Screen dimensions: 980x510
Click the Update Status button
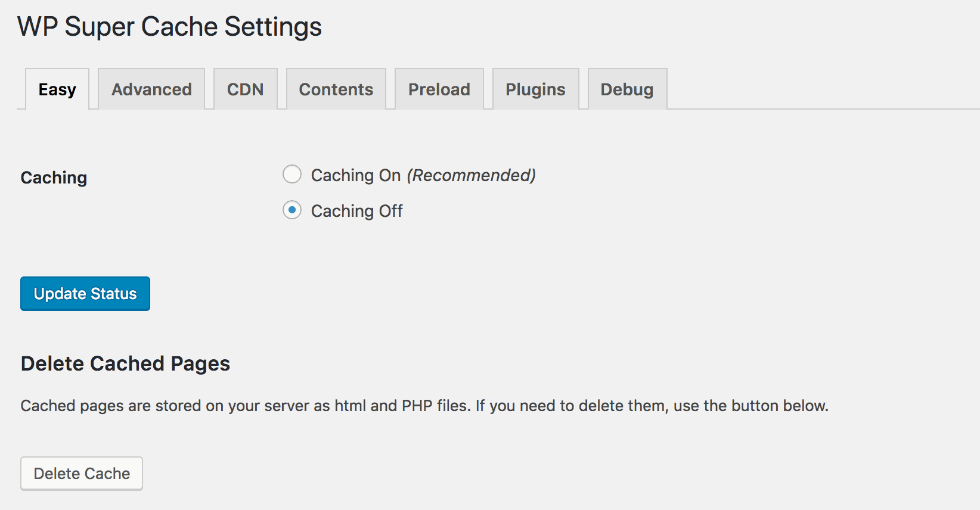point(85,294)
